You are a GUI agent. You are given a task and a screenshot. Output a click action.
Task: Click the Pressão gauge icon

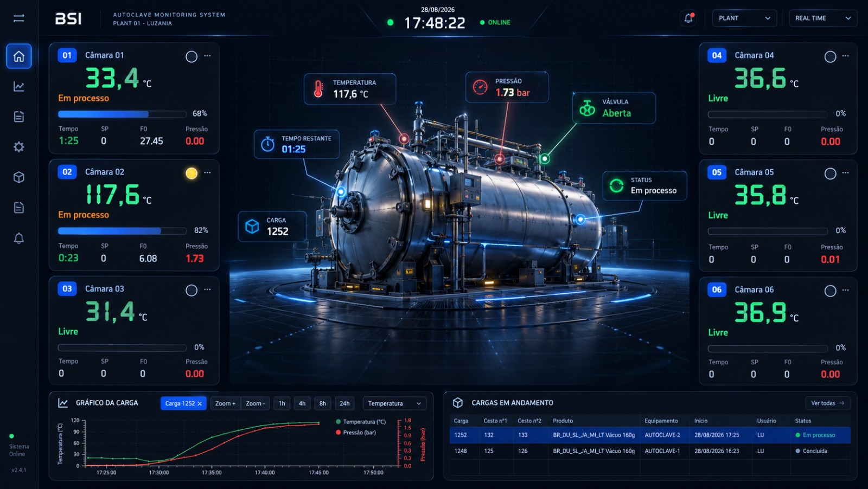pos(480,87)
